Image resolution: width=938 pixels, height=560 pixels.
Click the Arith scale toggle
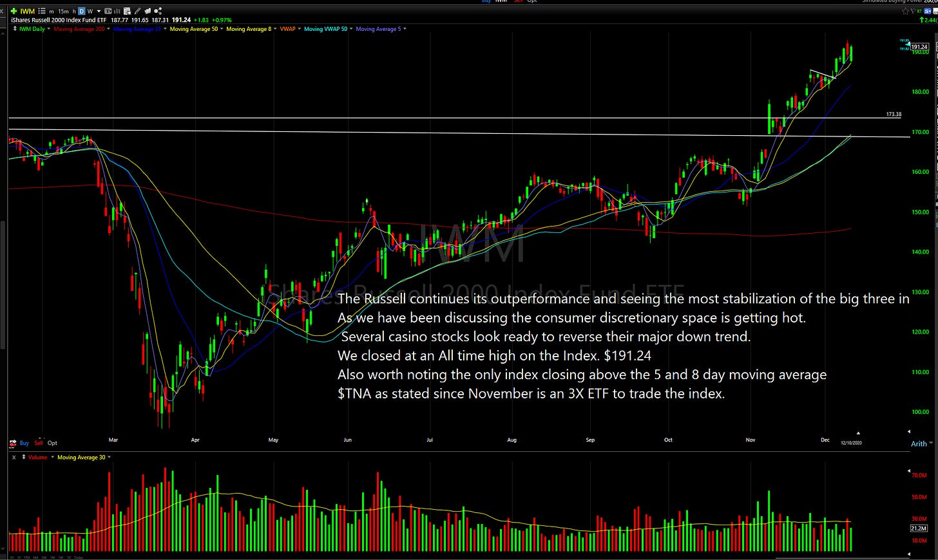coord(919,443)
